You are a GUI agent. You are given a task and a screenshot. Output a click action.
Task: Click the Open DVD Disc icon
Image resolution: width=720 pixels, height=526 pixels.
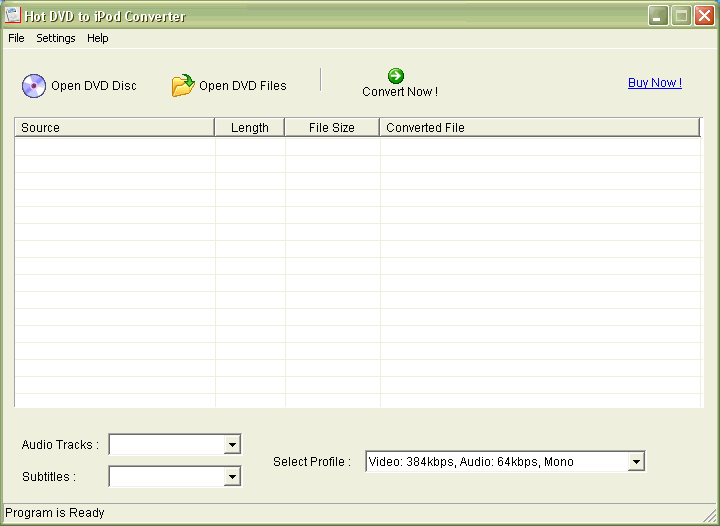(x=34, y=86)
